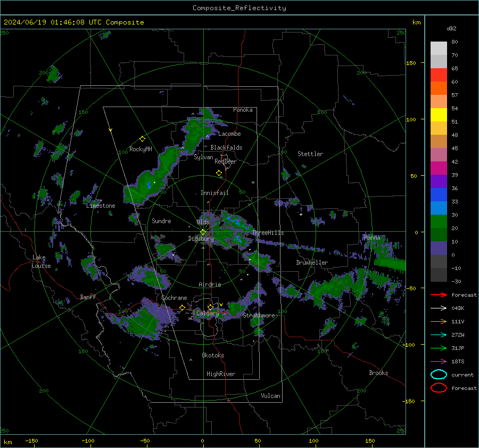Image resolution: width=479 pixels, height=448 pixels.
Task: Click the ThreeHills label
Action: coord(268,233)
